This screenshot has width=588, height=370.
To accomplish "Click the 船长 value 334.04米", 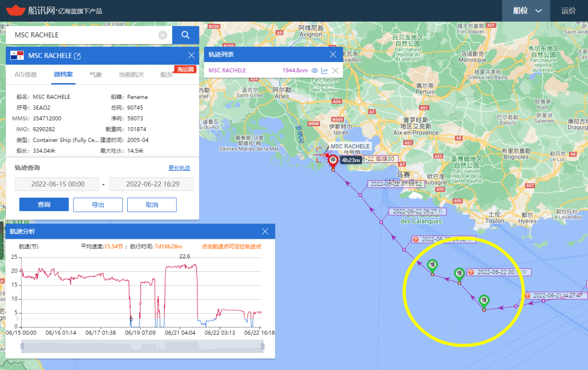I will pyautogui.click(x=44, y=151).
